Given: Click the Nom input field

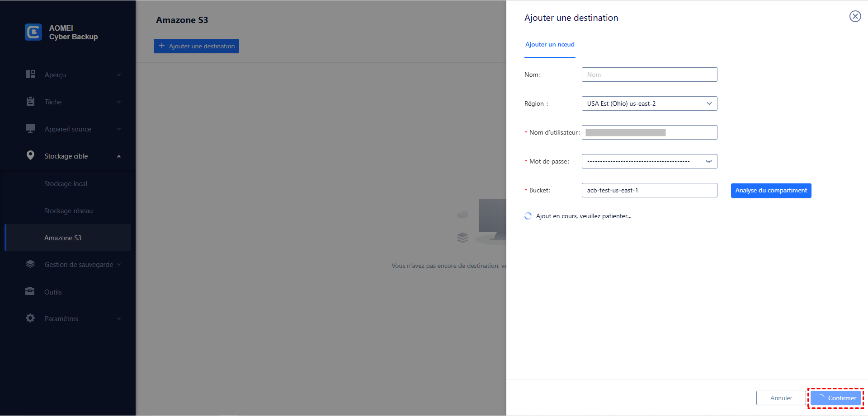Looking at the screenshot, I should coord(649,75).
